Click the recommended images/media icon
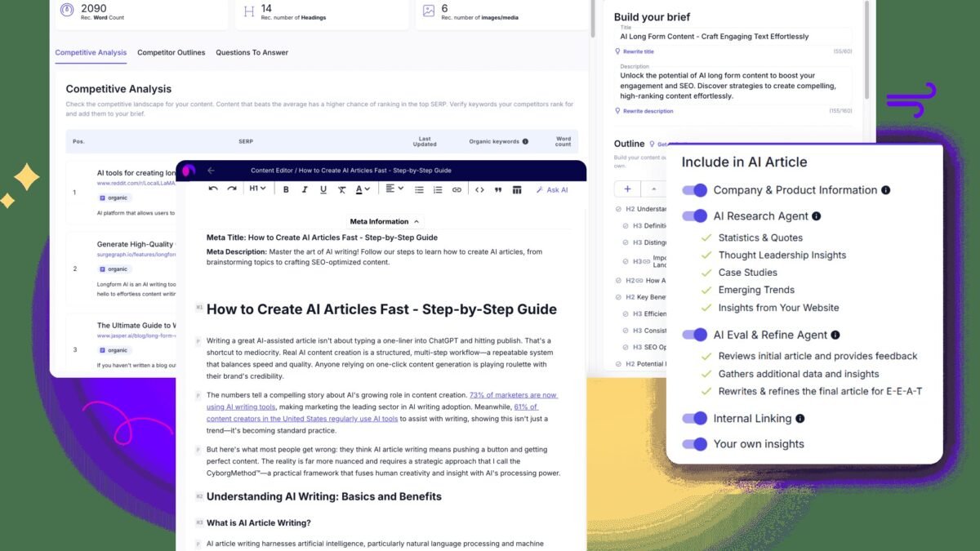The image size is (980, 551). tap(429, 11)
